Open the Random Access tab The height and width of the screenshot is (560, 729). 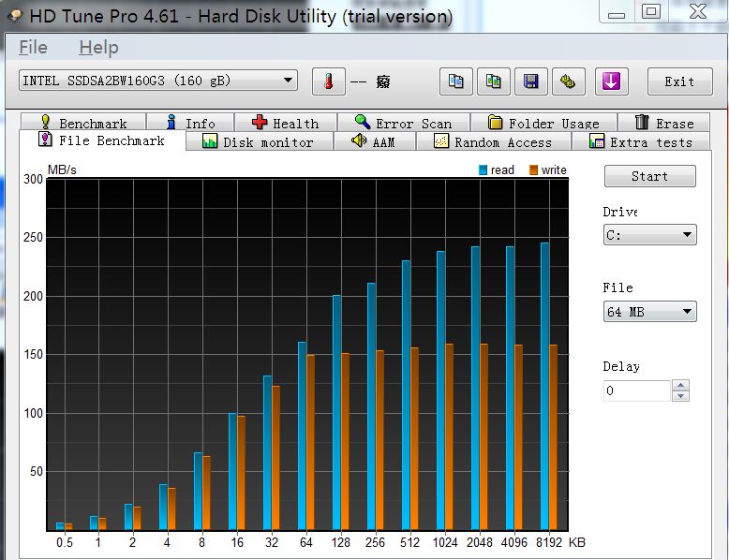coord(493,141)
